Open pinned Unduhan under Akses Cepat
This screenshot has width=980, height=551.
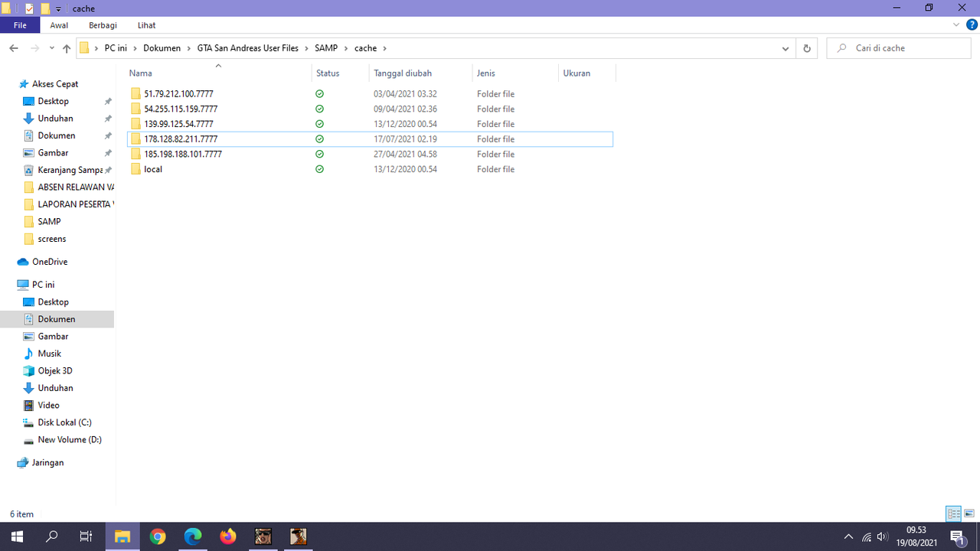click(55, 119)
